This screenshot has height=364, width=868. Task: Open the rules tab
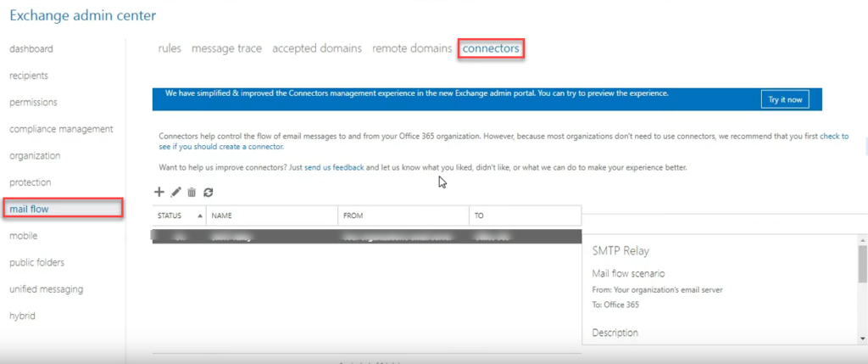(x=170, y=48)
